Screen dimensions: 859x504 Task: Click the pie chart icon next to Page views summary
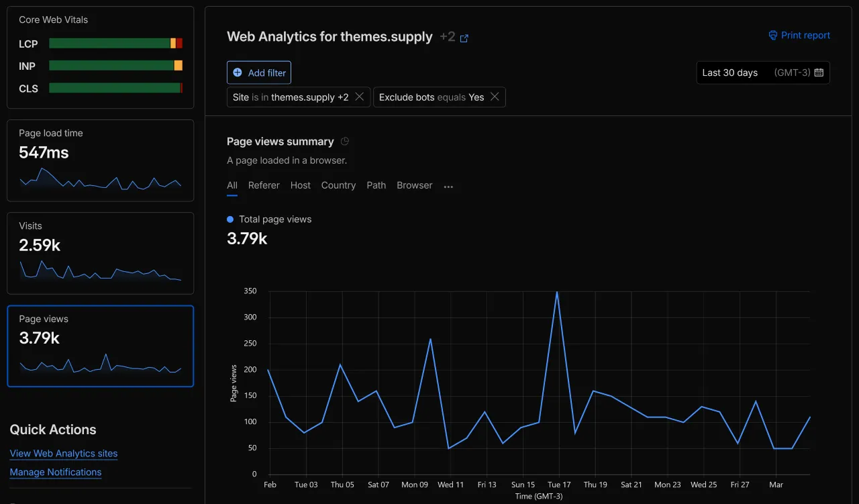coord(344,141)
